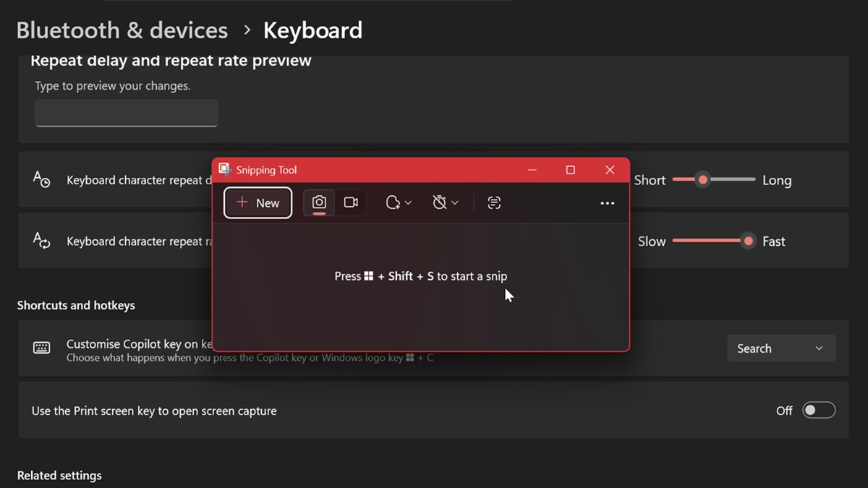Click the repeat preview text field in Settings
868x488 pixels.
(x=127, y=113)
